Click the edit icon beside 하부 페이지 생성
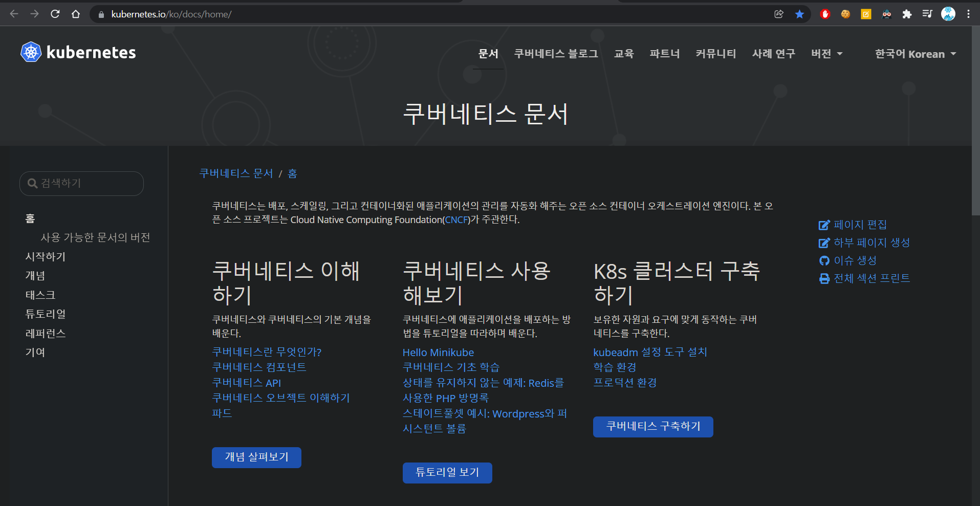Image resolution: width=980 pixels, height=506 pixels. (824, 243)
